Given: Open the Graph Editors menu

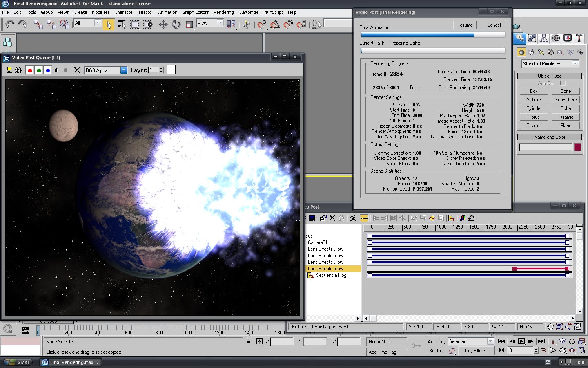Looking at the screenshot, I should (195, 12).
